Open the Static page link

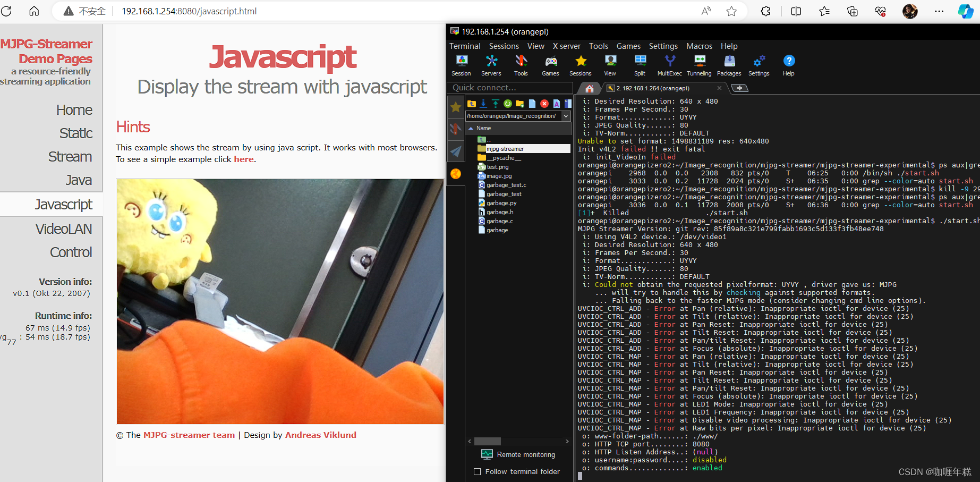tap(76, 133)
